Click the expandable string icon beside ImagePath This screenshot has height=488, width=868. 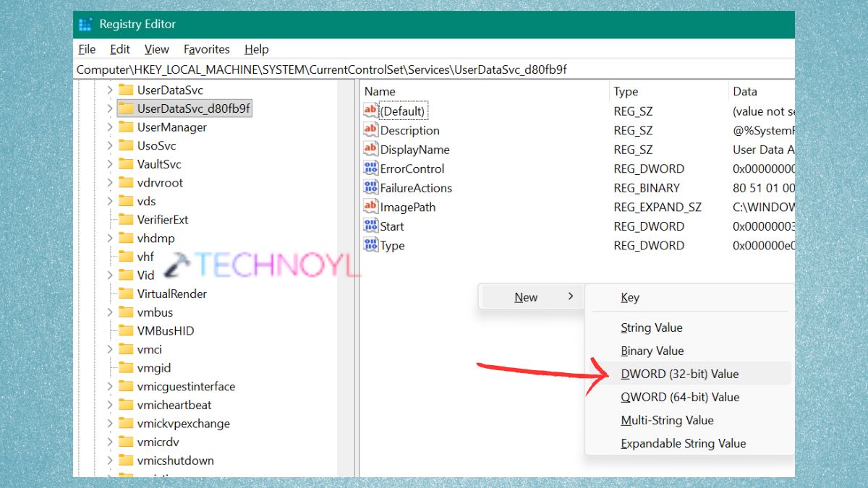[x=371, y=207]
